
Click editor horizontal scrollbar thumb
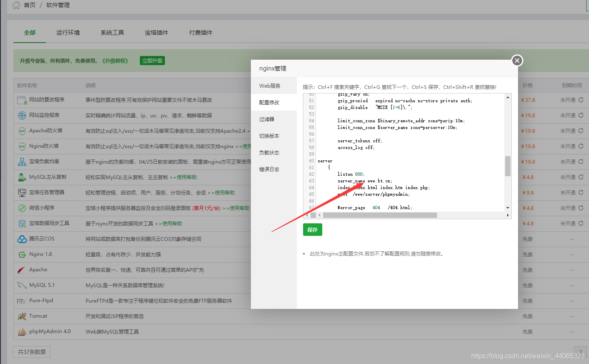point(380,215)
